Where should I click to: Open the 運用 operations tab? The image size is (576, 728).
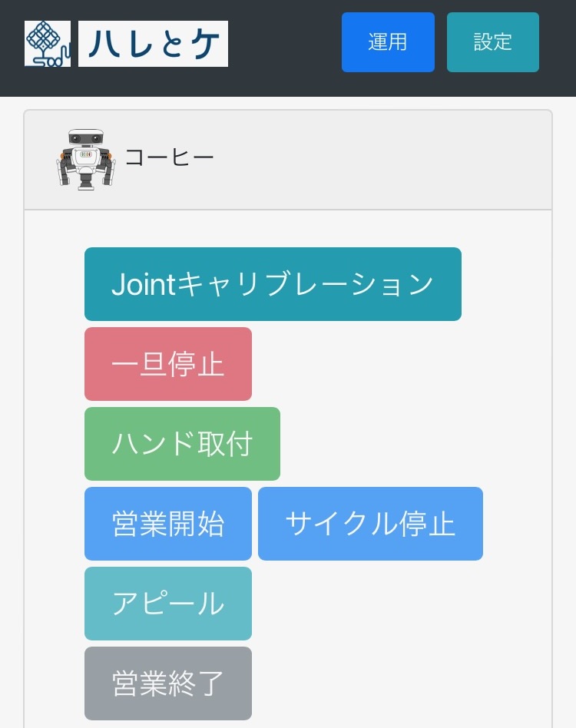tap(388, 42)
